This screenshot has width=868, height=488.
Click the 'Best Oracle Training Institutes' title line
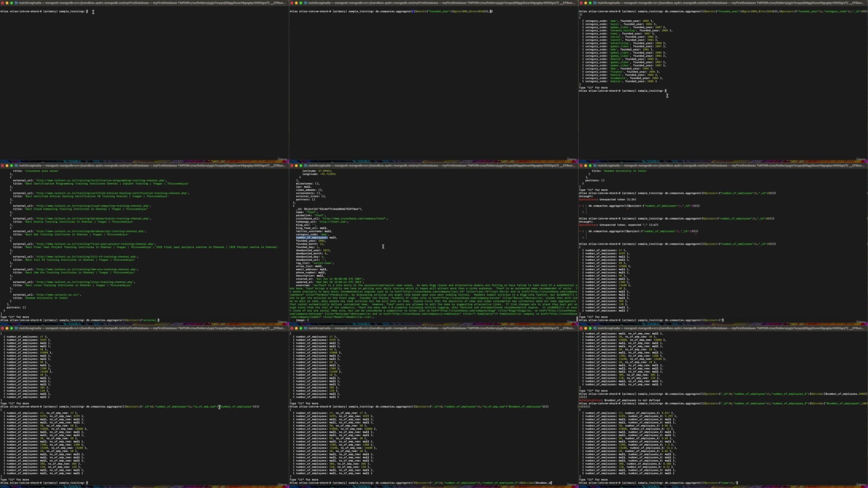[73, 222]
